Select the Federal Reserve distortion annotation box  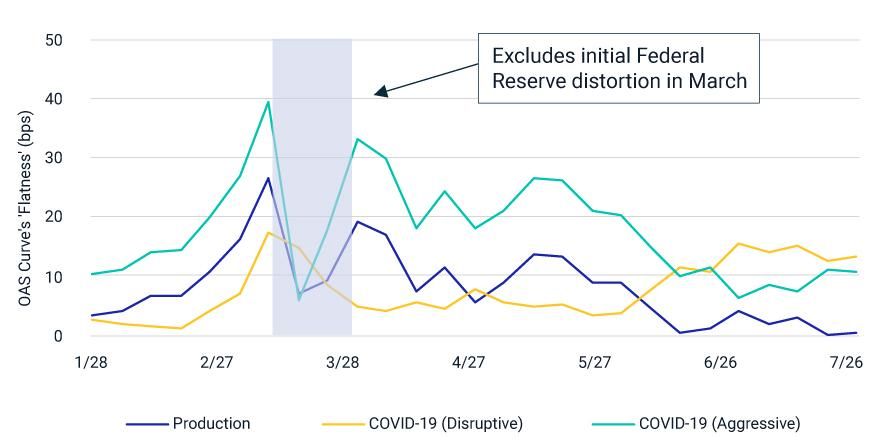tap(618, 68)
